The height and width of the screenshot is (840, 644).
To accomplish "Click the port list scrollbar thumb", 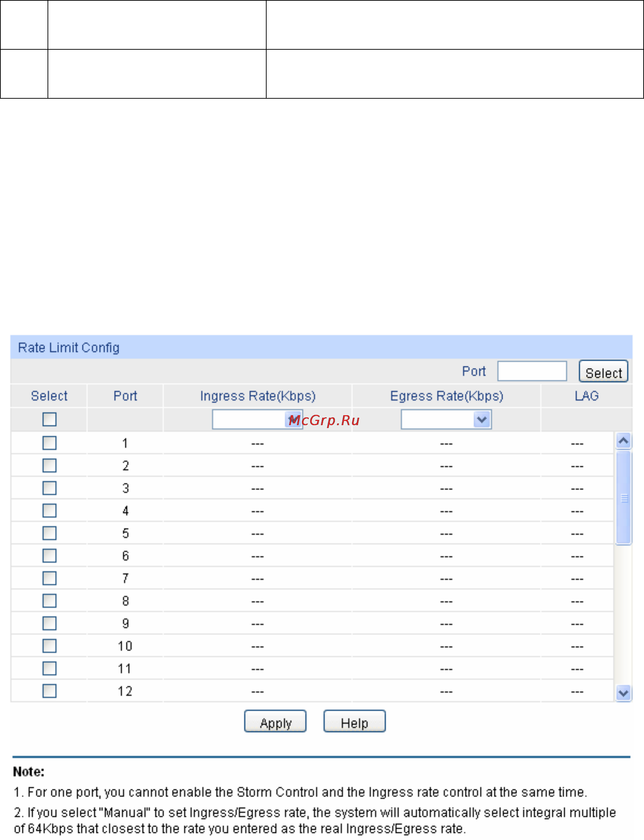I will tap(624, 498).
